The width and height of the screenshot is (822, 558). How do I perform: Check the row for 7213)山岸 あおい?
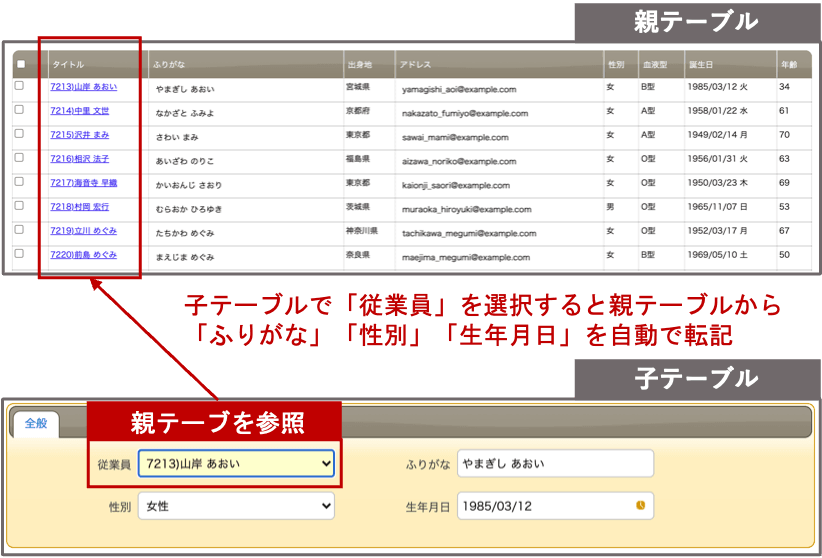coord(19,86)
